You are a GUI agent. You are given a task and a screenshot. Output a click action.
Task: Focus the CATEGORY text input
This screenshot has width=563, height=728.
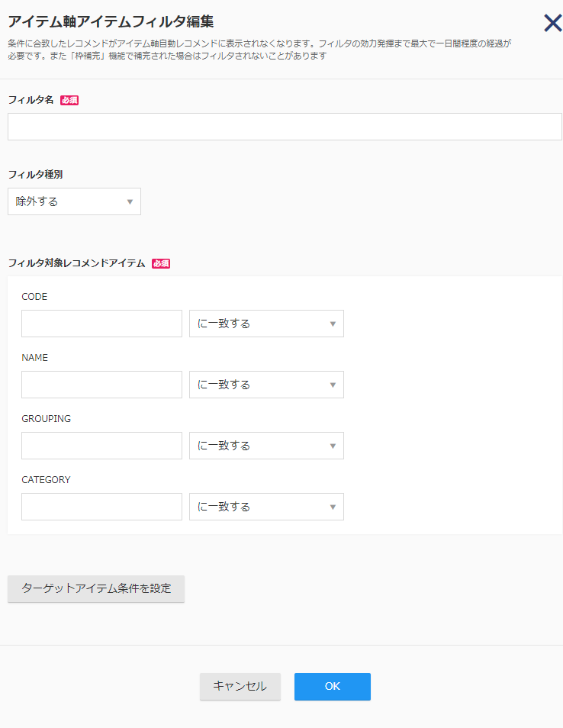[101, 507]
